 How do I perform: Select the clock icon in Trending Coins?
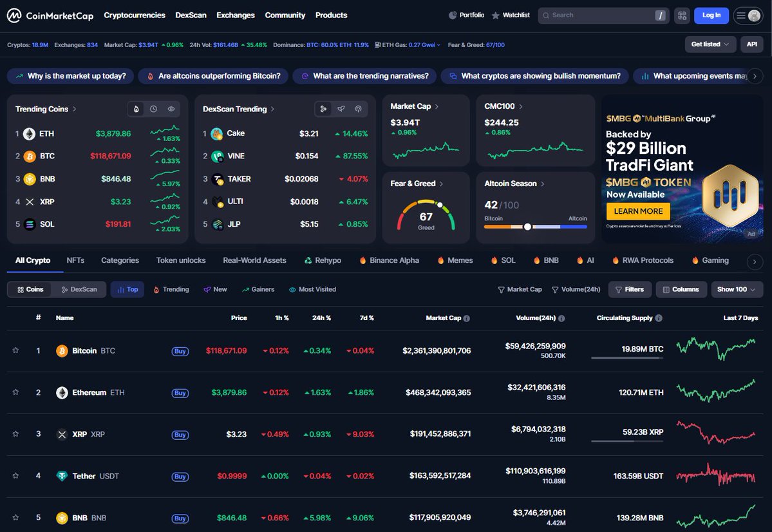(x=154, y=109)
